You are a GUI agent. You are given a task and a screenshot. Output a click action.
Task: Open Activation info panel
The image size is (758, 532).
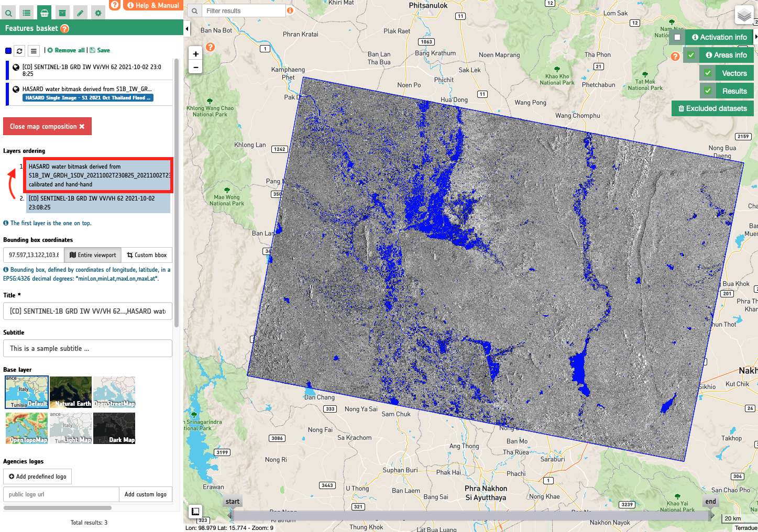(719, 37)
